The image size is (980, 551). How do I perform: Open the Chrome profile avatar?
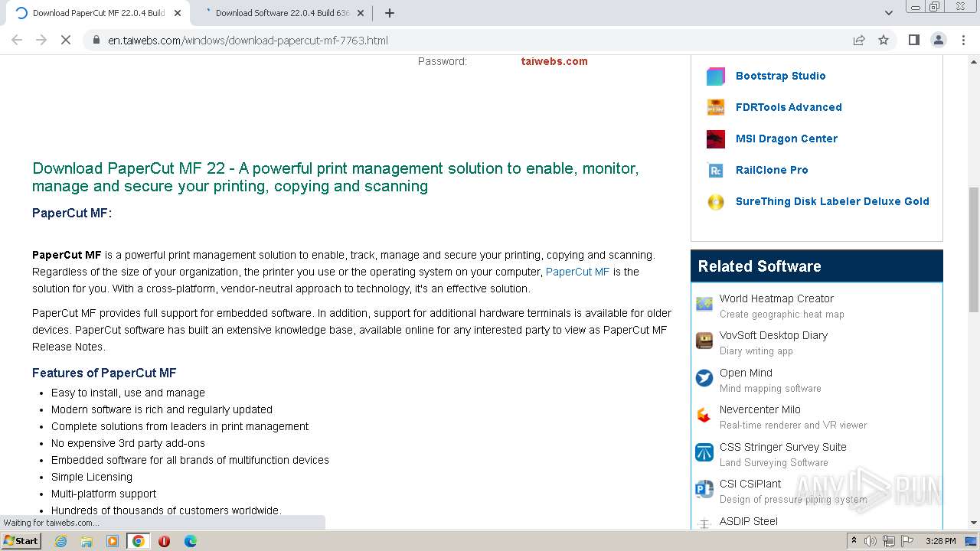[x=939, y=40]
